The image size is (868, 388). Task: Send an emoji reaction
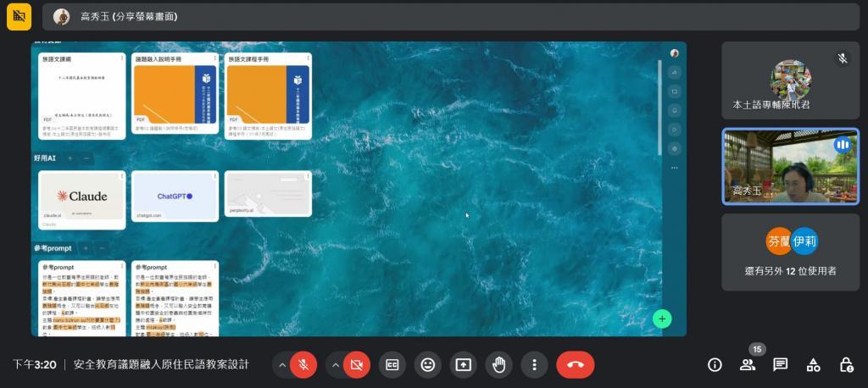tap(428, 365)
